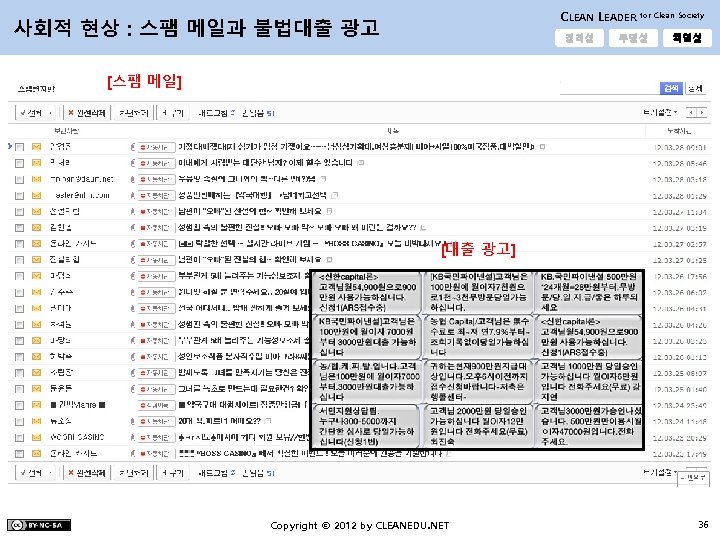Go to next page arrow in top toolbar
720x540 pixels.
702,112
